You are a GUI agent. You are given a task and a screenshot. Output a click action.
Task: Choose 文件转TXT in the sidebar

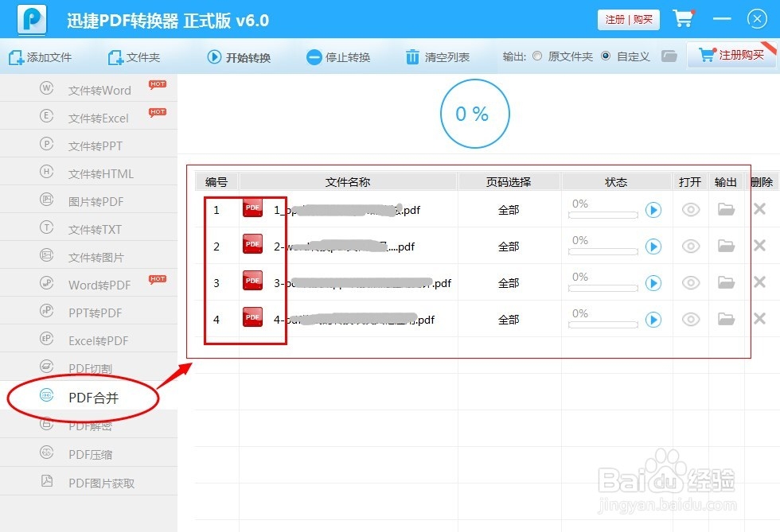tap(88, 229)
